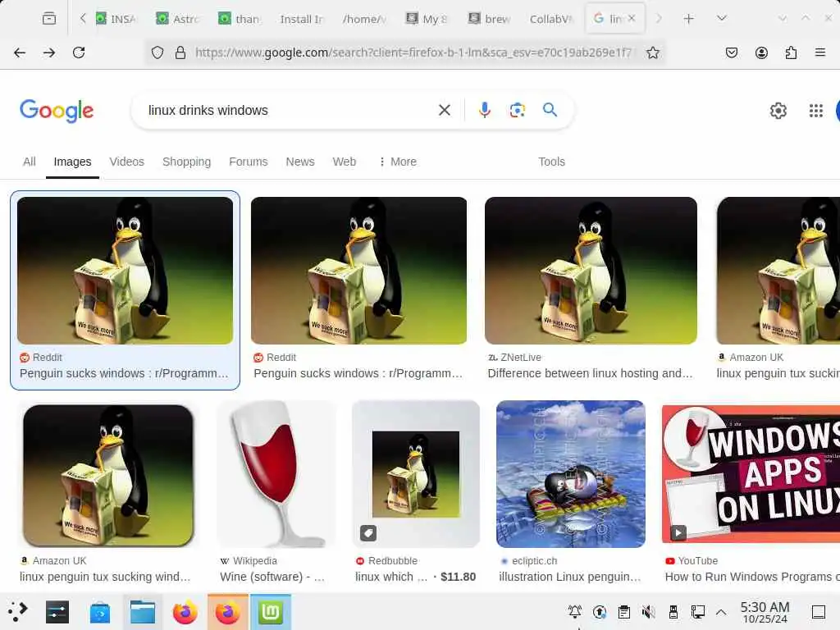Switch to the Forums tab
Viewport: 840px width, 630px height.
pos(248,162)
